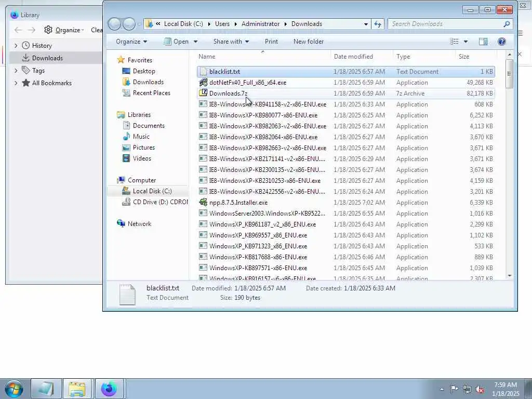Select the npp.8.7.5.Installer.exe icon
This screenshot has width=532, height=399.
pos(203,202)
